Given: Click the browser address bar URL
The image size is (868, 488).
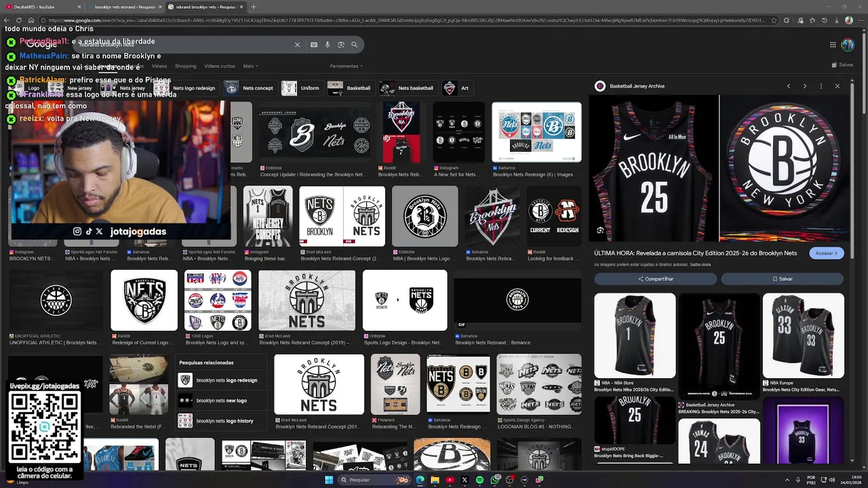Looking at the screenshot, I should click(x=407, y=20).
